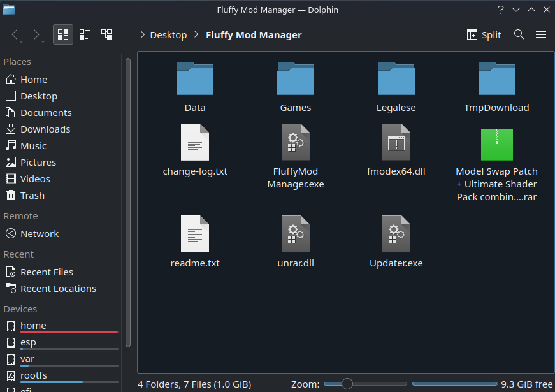Open Trash in Places

tap(61, 196)
